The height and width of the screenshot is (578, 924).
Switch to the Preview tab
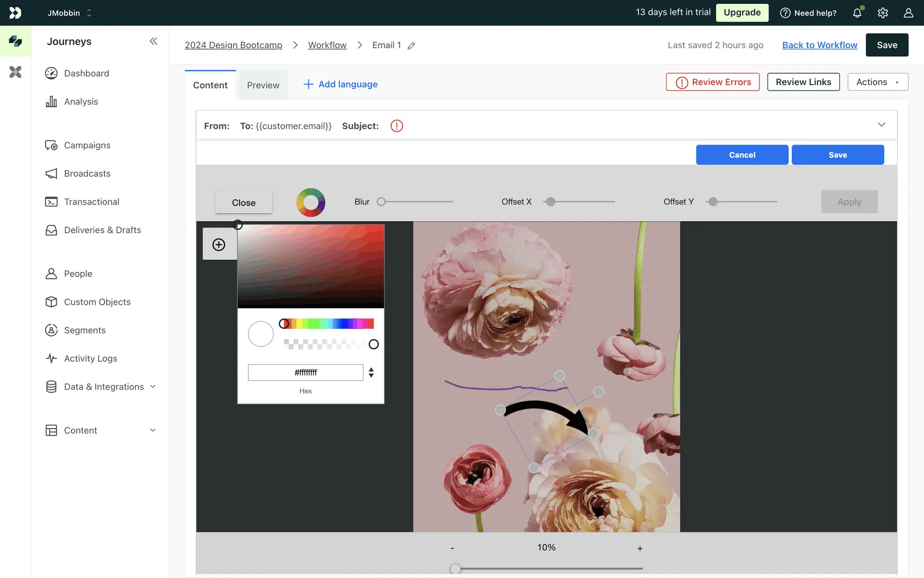[263, 85]
